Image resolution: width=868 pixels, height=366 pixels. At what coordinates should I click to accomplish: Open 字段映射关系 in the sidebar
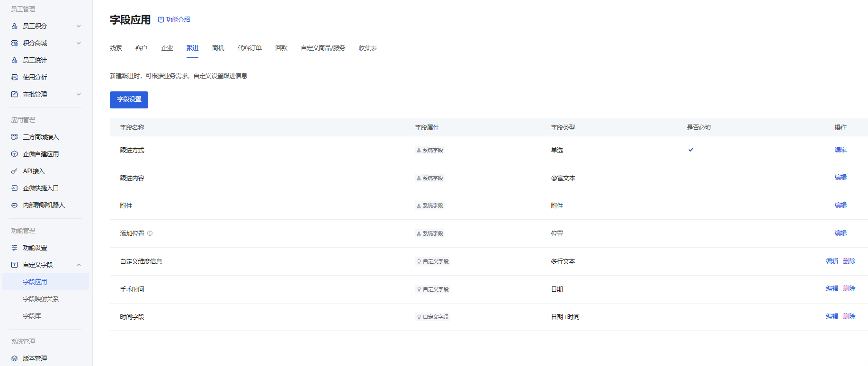[41, 299]
